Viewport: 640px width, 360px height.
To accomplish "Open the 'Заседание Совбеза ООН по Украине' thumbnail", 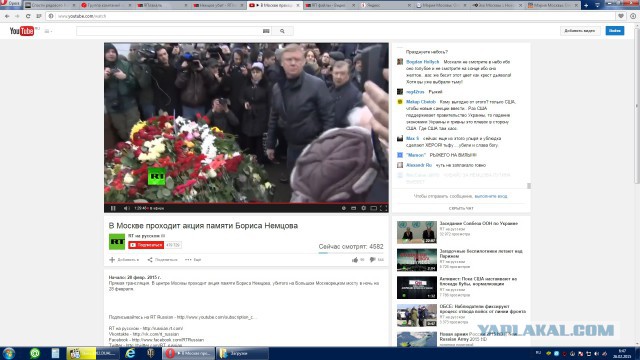I will pos(417,232).
